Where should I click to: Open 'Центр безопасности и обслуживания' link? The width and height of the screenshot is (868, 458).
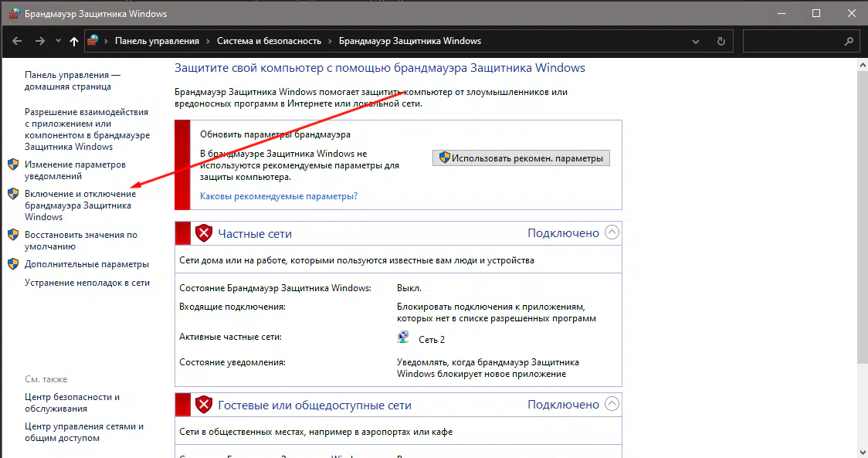click(72, 402)
